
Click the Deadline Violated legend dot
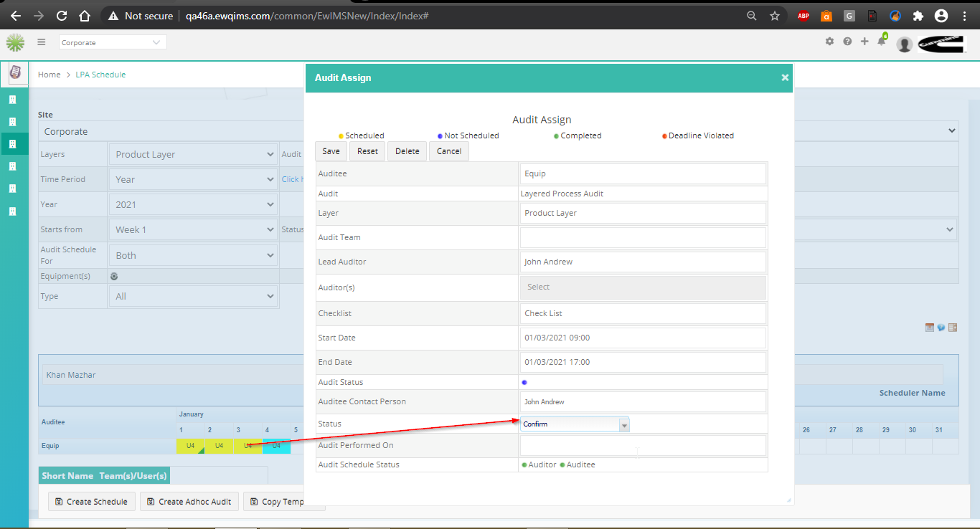[664, 136]
